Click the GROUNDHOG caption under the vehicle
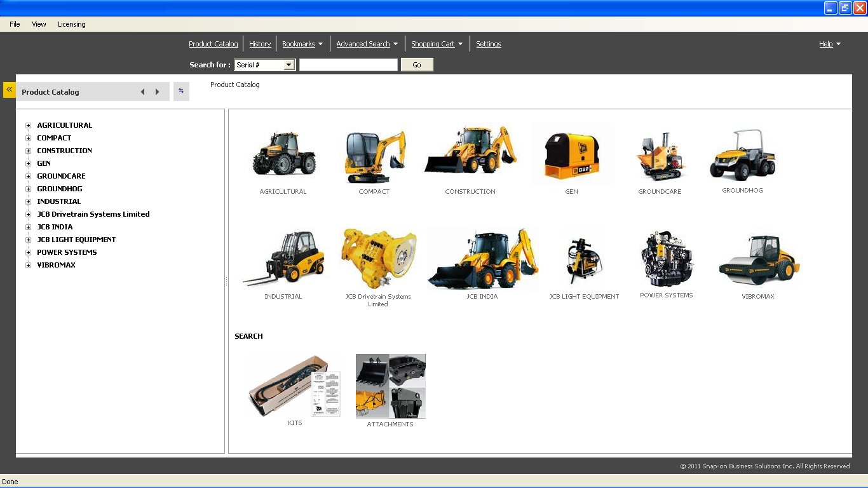The height and width of the screenshot is (488, 868). point(742,191)
